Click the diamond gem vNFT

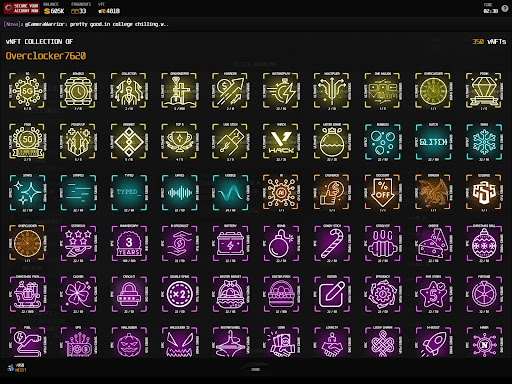coord(484,91)
